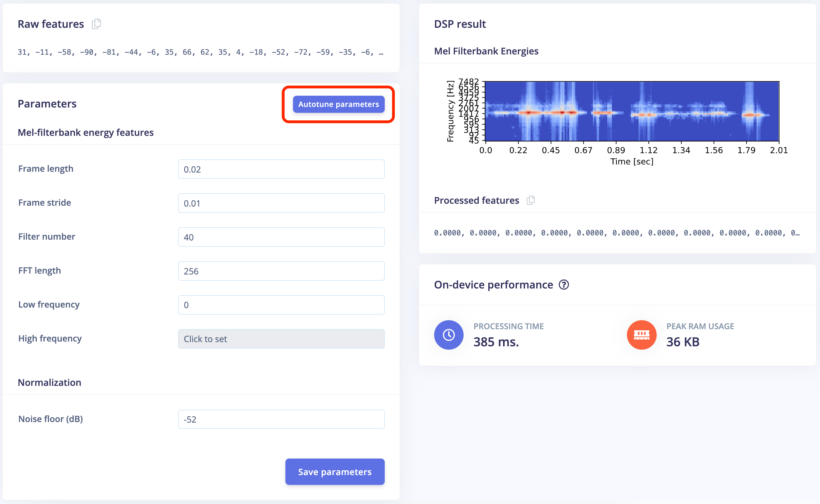The height and width of the screenshot is (504, 820).
Task: Open On-device performance help icon
Action: coord(564,285)
